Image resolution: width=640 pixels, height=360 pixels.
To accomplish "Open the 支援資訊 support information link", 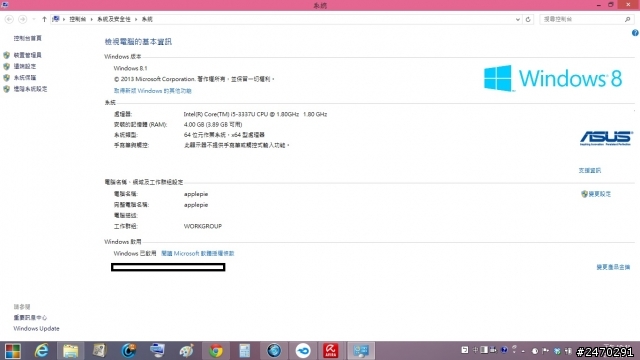I will click(x=589, y=170).
